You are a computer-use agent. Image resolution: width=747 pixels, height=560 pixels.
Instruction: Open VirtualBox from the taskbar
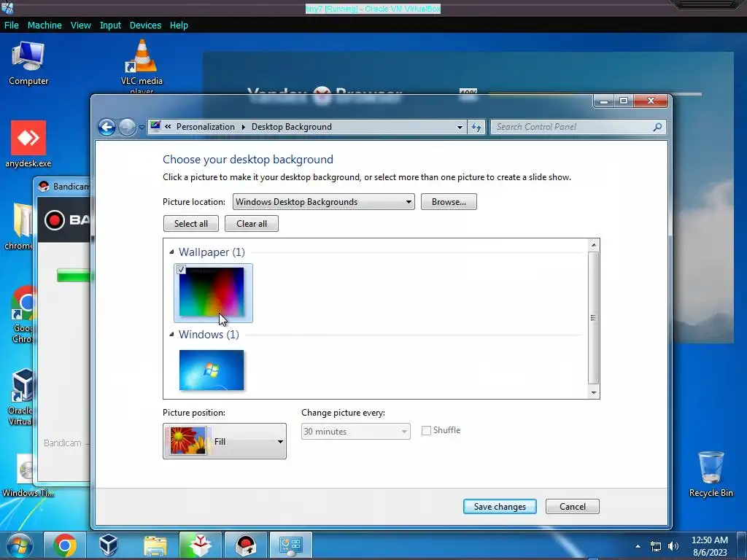109,545
